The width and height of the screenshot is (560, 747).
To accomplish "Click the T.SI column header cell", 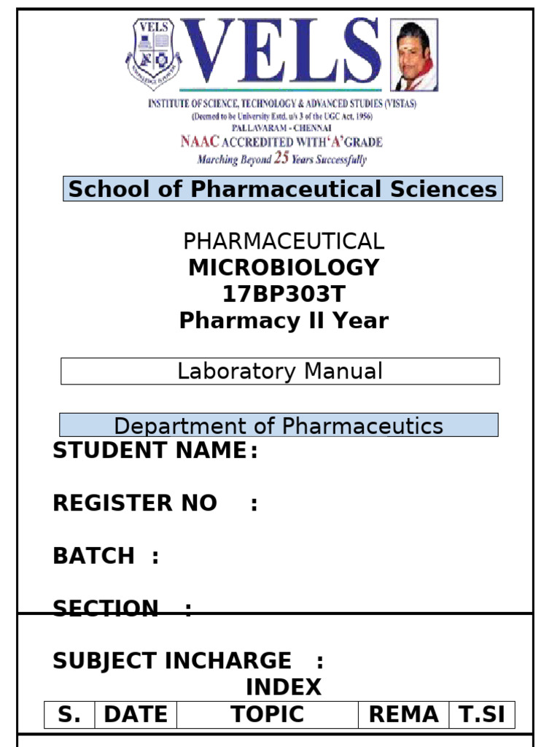I will 482,715.
